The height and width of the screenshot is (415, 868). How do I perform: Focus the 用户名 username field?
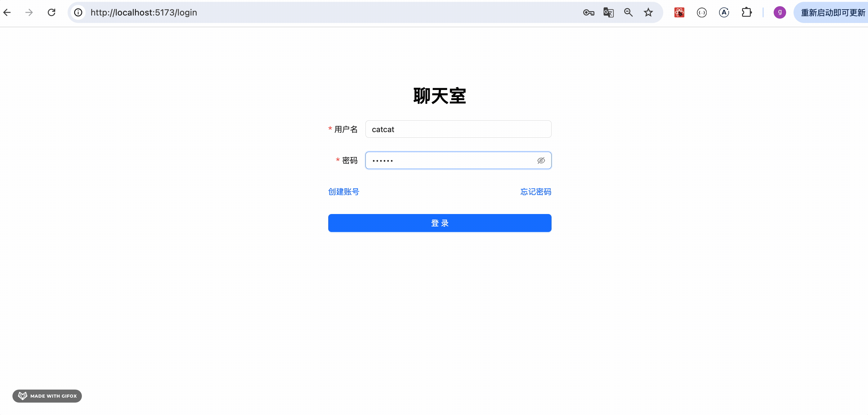458,129
